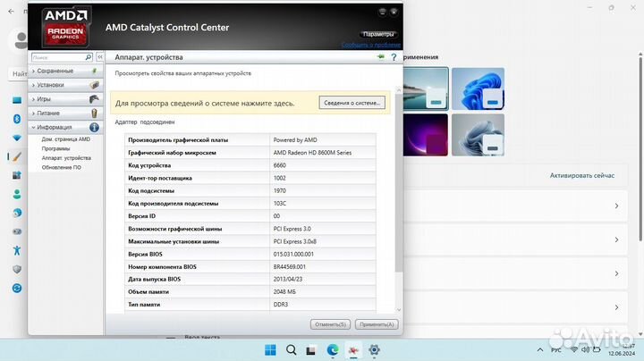Open Privacy shield icon in Settings
The width and height of the screenshot is (644, 361).
(17, 269)
